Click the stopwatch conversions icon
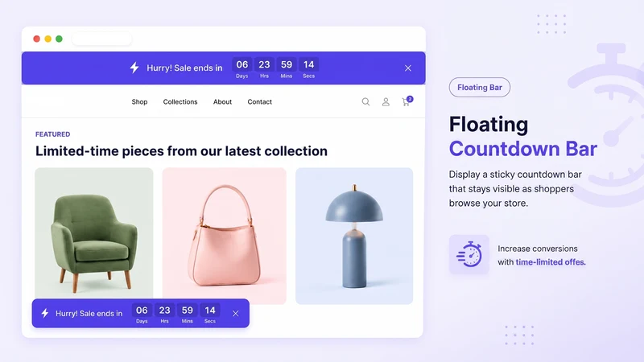This screenshot has width=644, height=362. click(x=469, y=254)
